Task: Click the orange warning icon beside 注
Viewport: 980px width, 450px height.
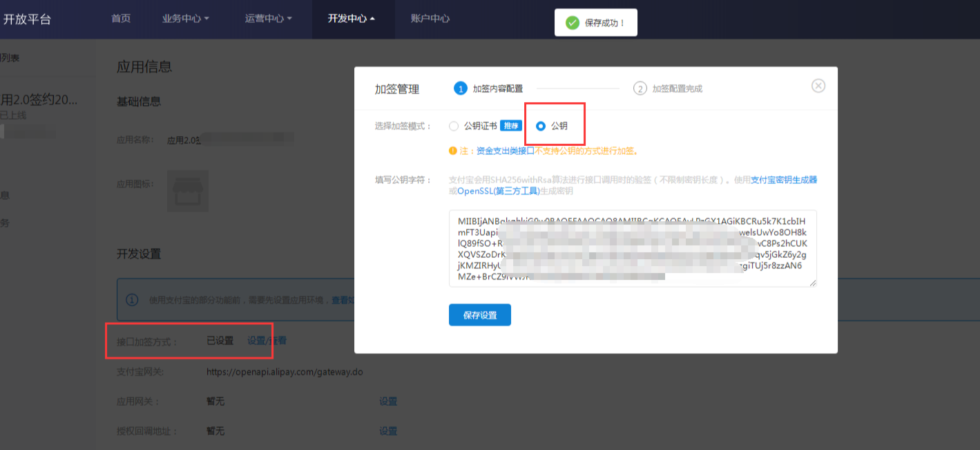Action: click(453, 151)
